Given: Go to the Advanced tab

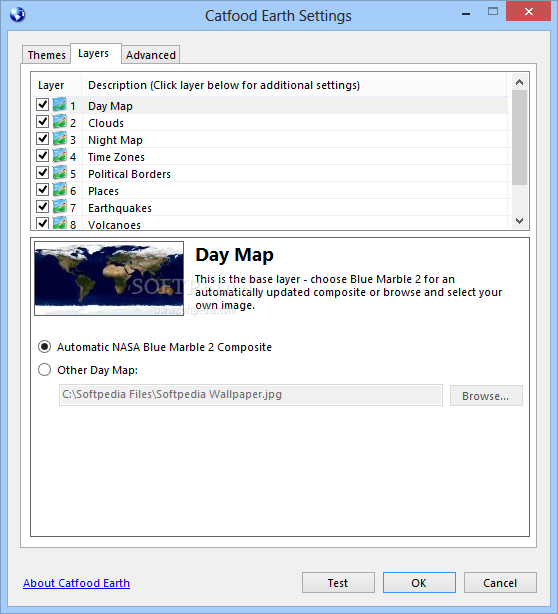Looking at the screenshot, I should [x=151, y=55].
